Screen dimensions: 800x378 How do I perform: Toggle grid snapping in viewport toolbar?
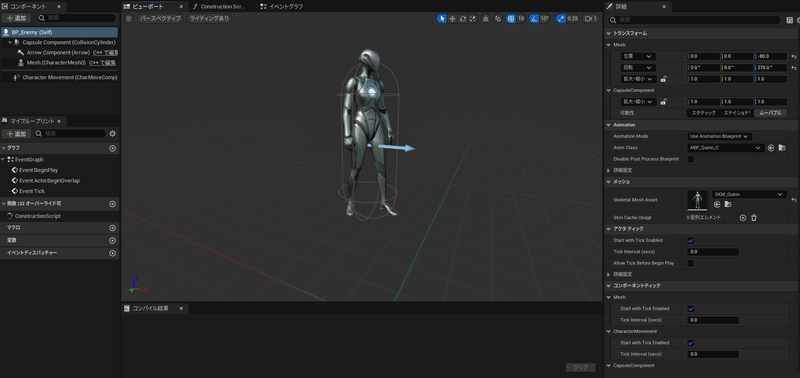[511, 18]
